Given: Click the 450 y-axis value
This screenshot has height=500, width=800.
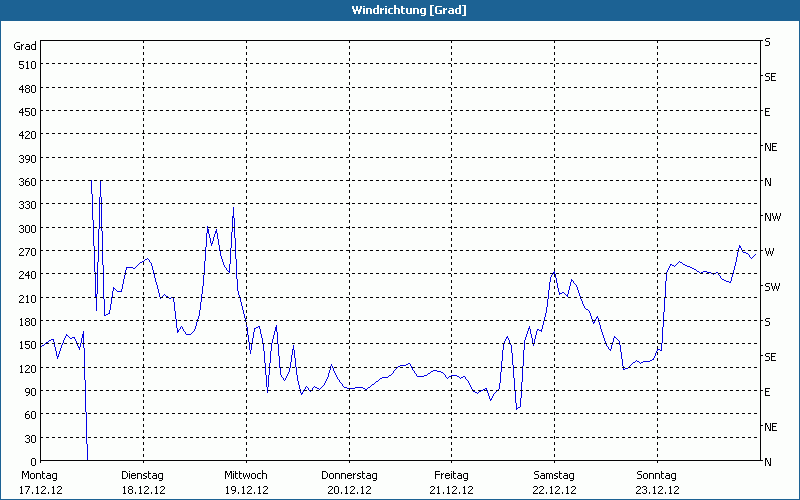Looking at the screenshot, I should 28,112.
